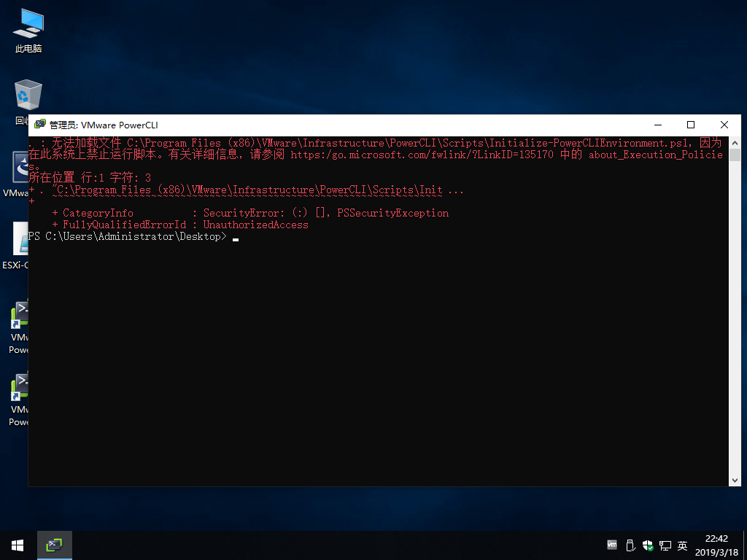Maximize the VMware PowerCLI window

coord(691,125)
